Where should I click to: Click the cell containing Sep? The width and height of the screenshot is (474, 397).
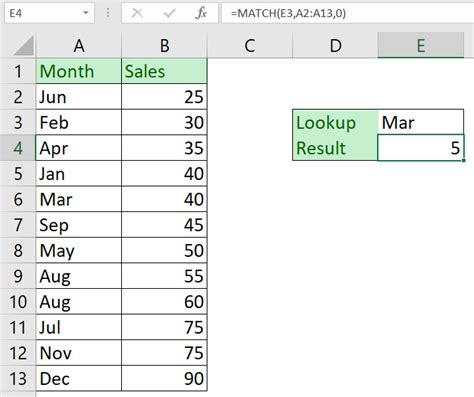point(79,225)
